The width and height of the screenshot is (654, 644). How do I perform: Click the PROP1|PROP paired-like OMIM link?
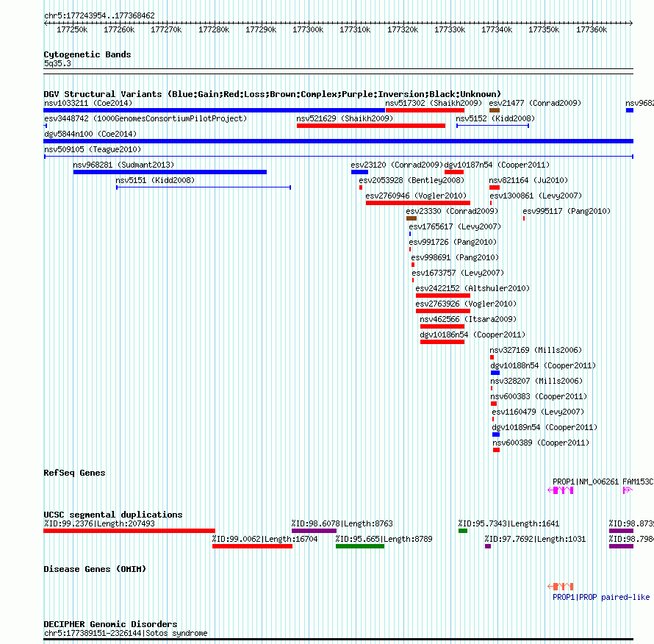point(600,598)
